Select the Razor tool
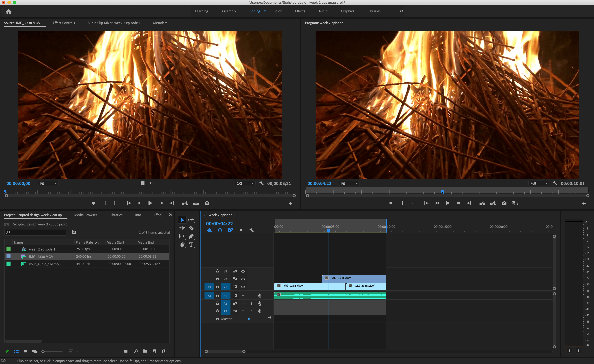Viewport: 594px width, 364px height. (191, 228)
